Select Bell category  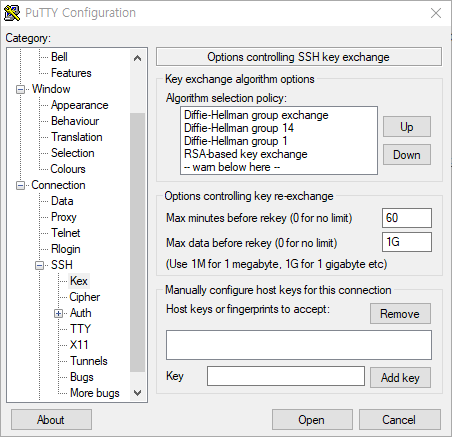click(x=59, y=57)
